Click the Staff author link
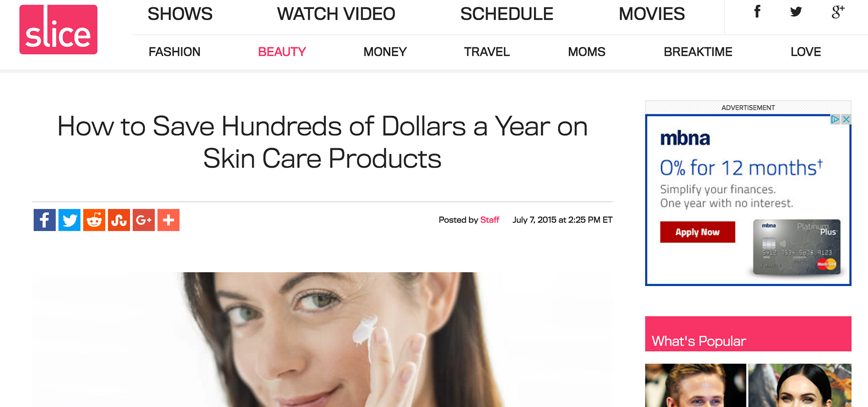Viewport: 868px width, 407px height. [490, 220]
